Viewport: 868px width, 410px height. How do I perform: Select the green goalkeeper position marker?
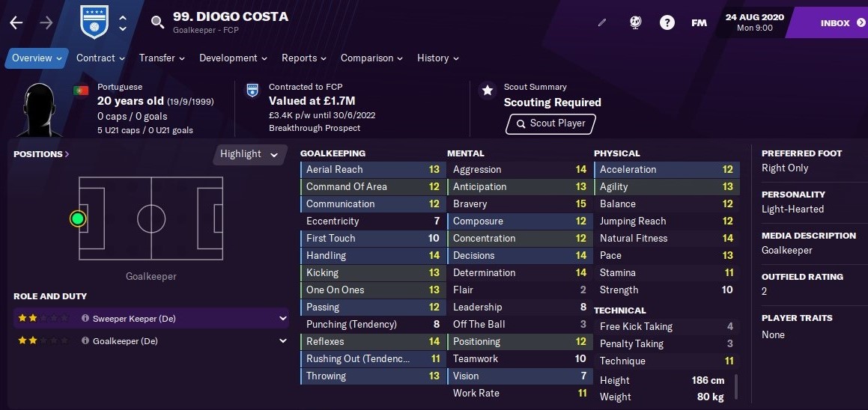click(x=78, y=218)
